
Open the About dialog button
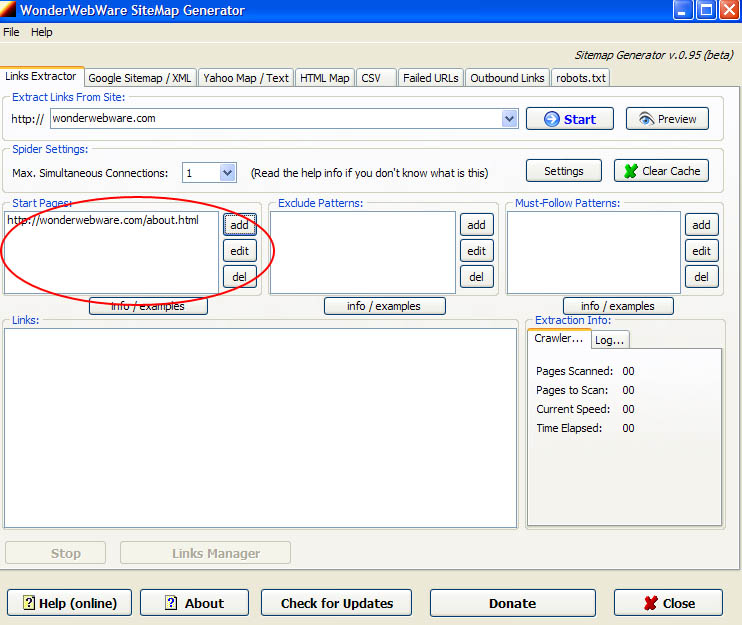click(x=194, y=603)
